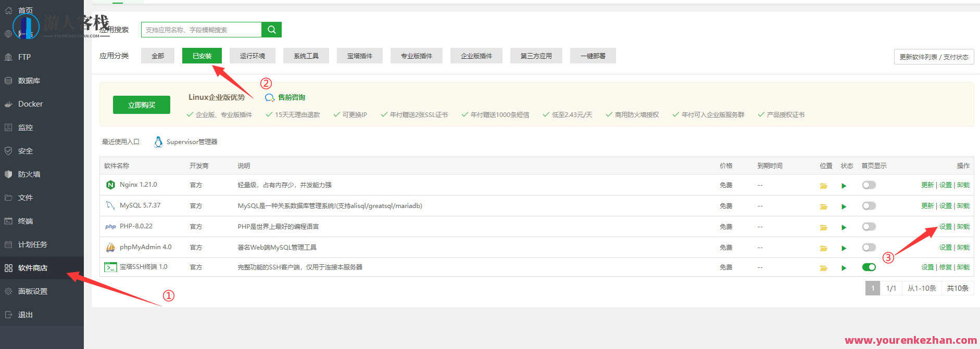
Task: Click 卸载 link for MySQL
Action: (963, 206)
